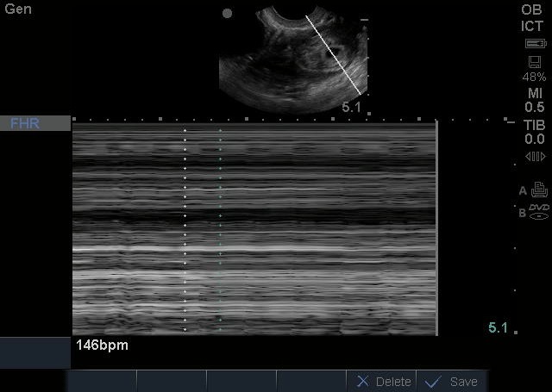This screenshot has width=552, height=392.
Task: Click the second green dotted caliper line
Action: 220,228
